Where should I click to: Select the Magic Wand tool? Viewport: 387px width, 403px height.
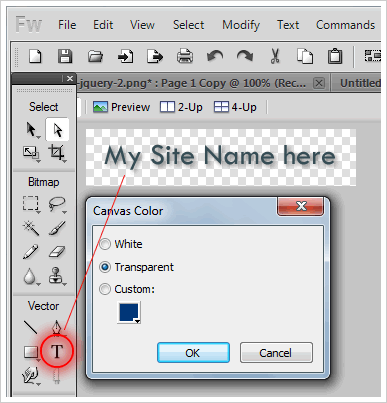coord(31,228)
